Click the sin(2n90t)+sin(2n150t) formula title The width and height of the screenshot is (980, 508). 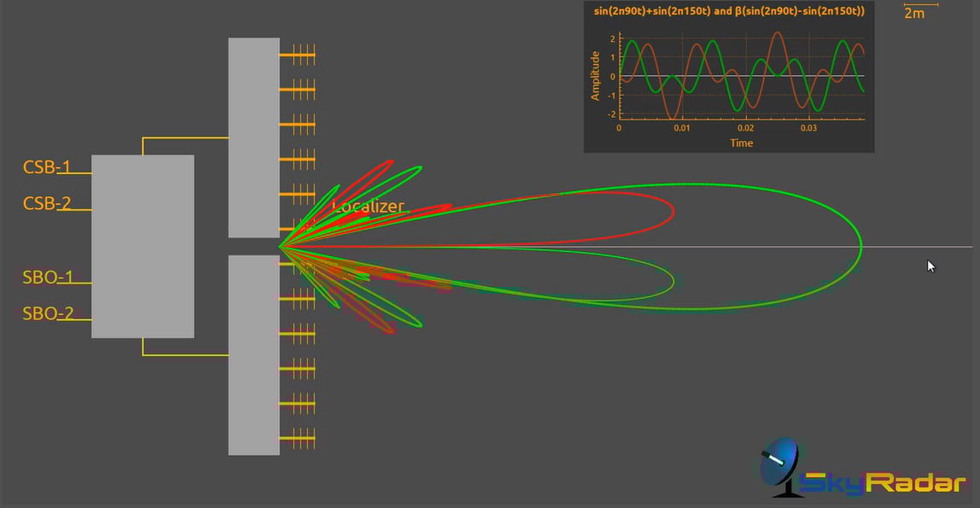pyautogui.click(x=728, y=12)
